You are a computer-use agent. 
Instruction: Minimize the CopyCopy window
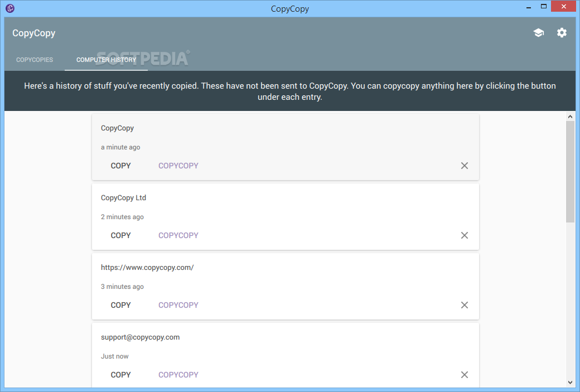pyautogui.click(x=529, y=7)
